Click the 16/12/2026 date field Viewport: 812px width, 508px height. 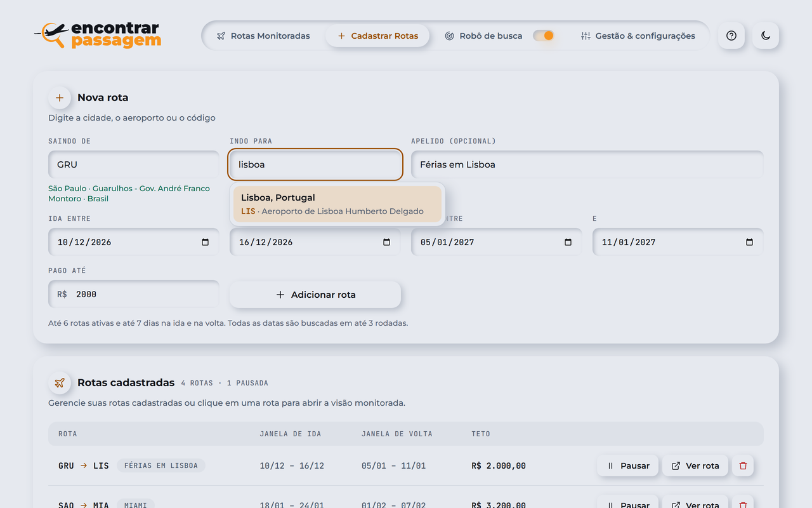tap(315, 242)
